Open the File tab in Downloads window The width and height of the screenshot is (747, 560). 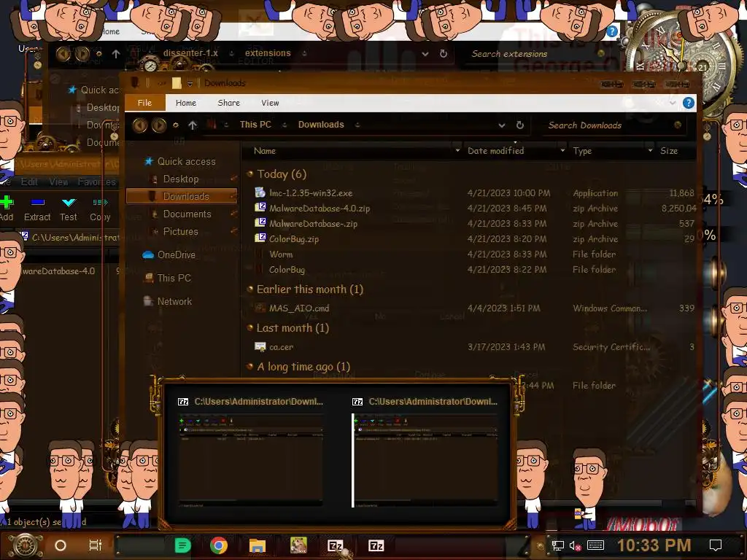[145, 103]
